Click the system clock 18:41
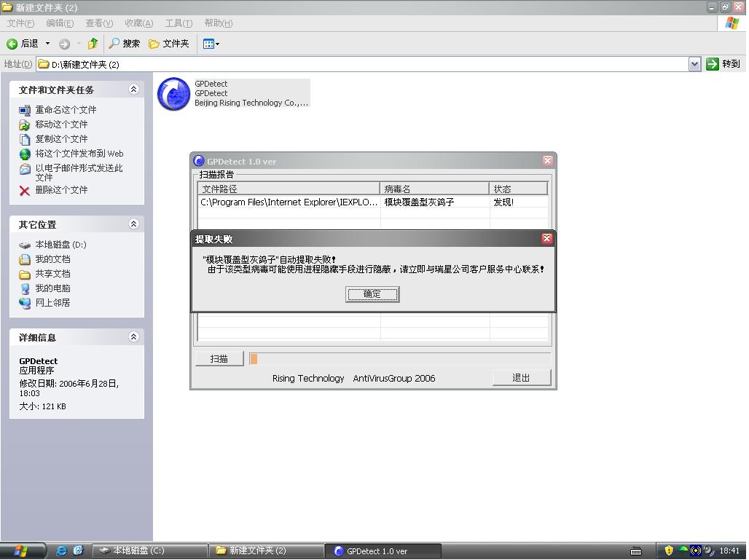 click(x=729, y=551)
